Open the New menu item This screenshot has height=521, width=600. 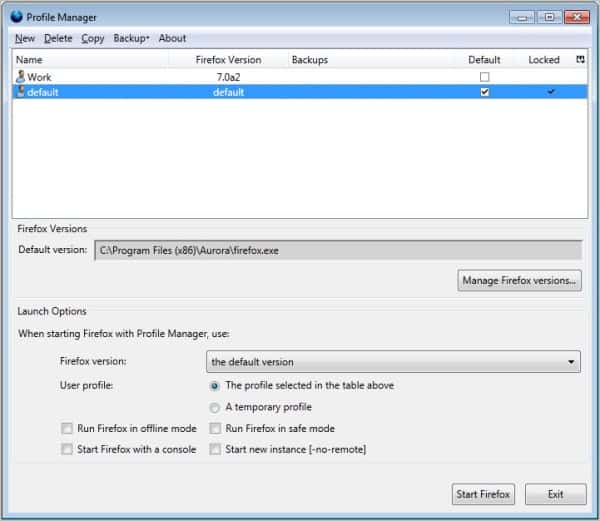[25, 38]
